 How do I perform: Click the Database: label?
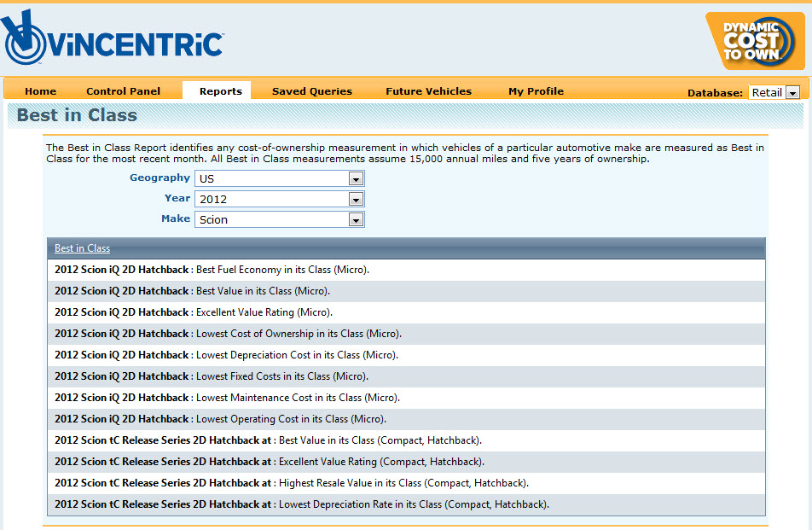coord(715,93)
